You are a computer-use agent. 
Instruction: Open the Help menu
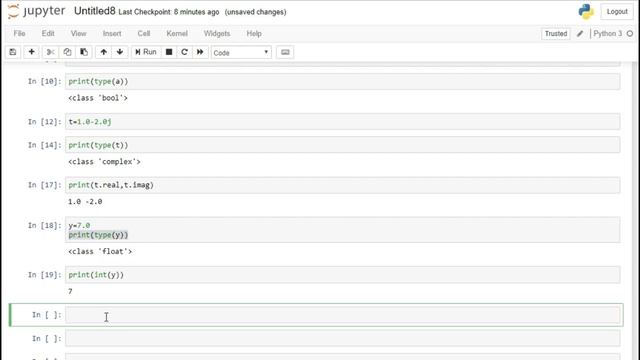click(x=254, y=33)
